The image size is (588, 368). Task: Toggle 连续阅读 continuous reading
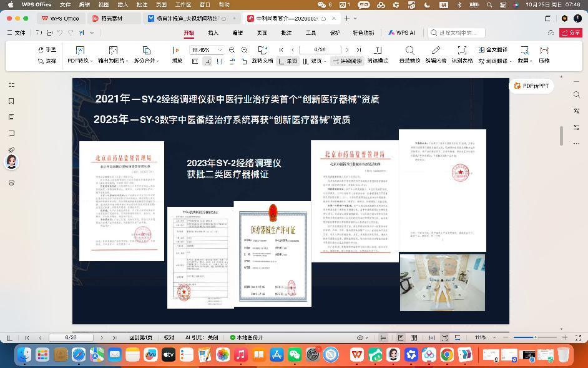(347, 61)
